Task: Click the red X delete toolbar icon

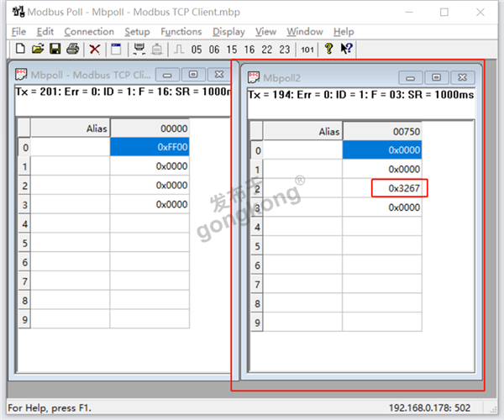Action: [x=94, y=50]
